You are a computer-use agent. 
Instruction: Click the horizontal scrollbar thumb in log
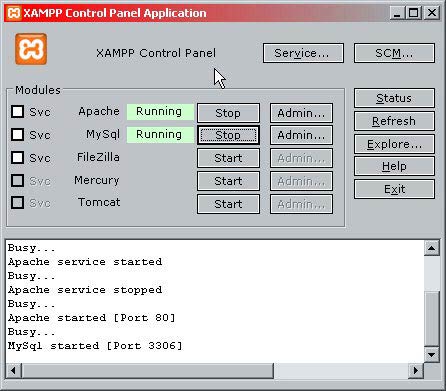coord(147,370)
